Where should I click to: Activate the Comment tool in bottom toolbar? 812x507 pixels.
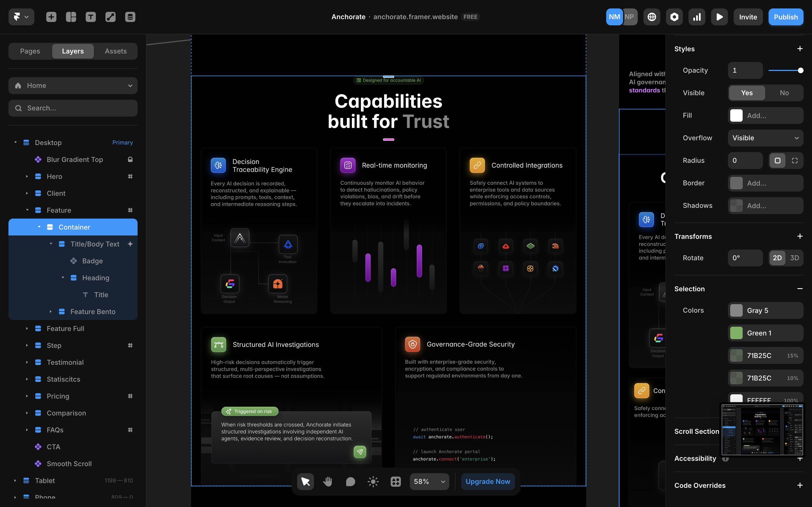coord(350,482)
